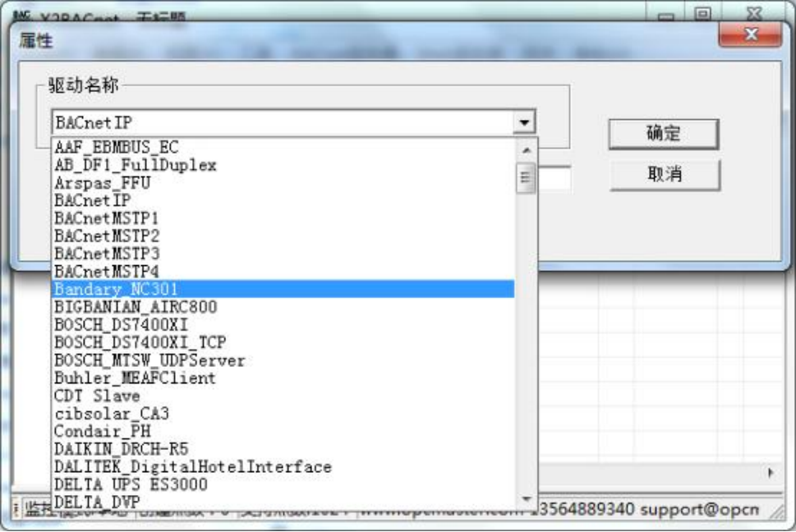
Task: Choose DALITEK_DigitalHotelInterface driver
Action: coord(283,466)
